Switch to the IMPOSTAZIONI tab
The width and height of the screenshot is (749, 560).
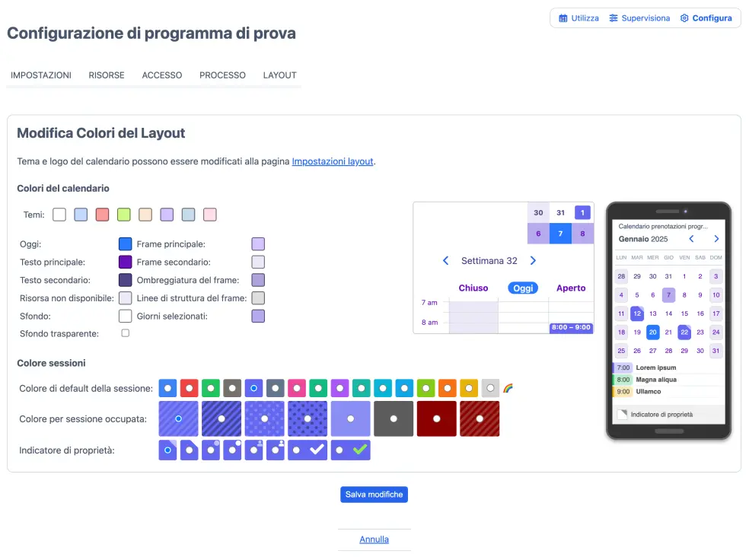(41, 75)
